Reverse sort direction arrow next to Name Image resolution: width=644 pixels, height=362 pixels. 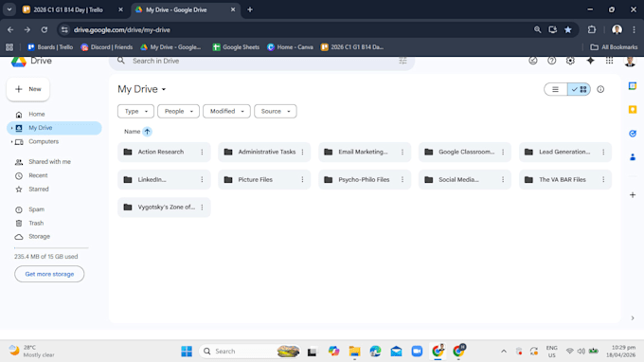(147, 132)
